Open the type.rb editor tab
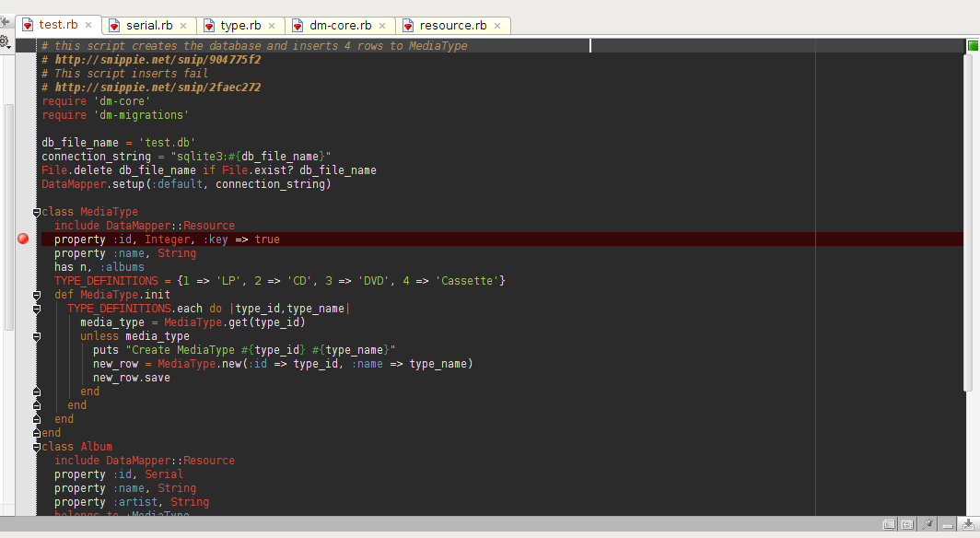Screen dimensions: 980x538 (x=240, y=26)
